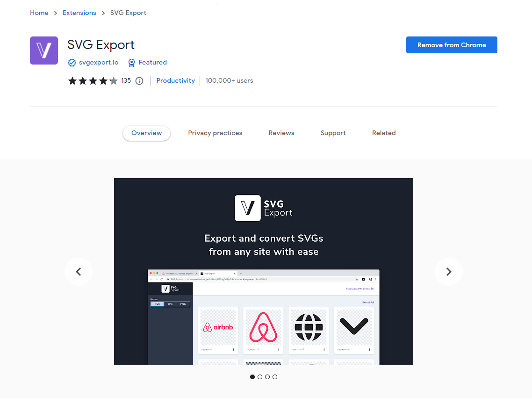Viewport: 532px width, 404px height.
Task: Click the verified publisher badge icon
Action: pos(72,63)
